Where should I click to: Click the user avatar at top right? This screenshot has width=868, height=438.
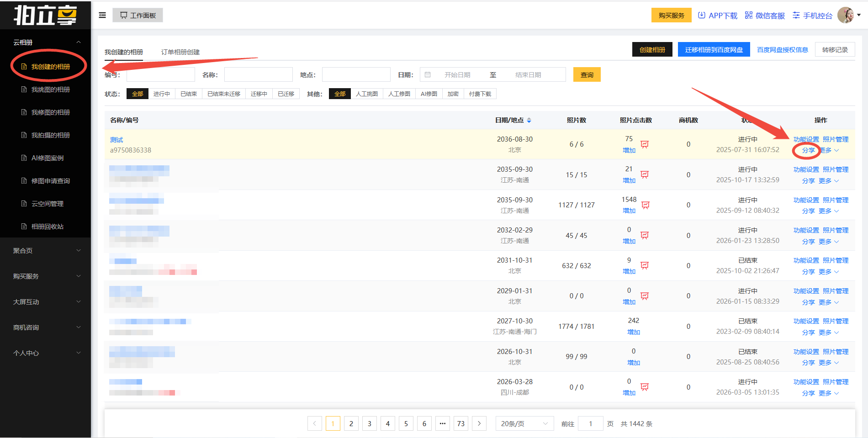[x=846, y=15]
